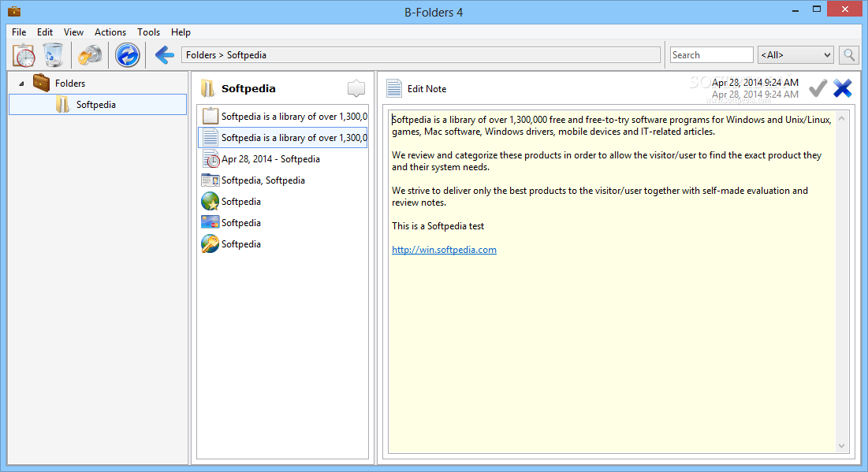
Task: Click the 'Edit Note' heading text
Action: (427, 88)
